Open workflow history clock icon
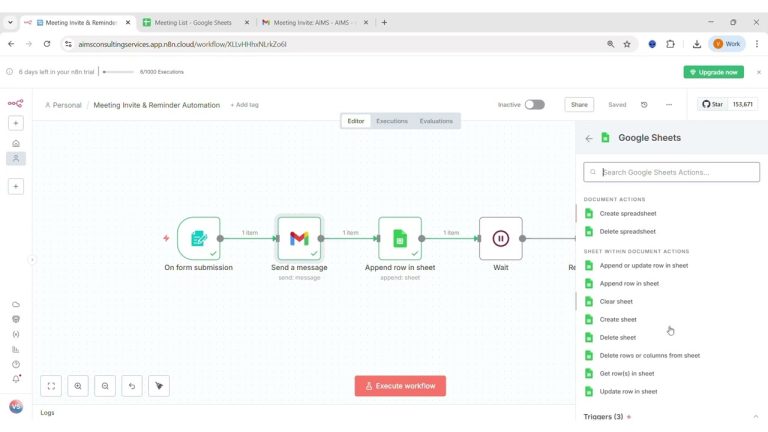This screenshot has height=432, width=768. (644, 105)
